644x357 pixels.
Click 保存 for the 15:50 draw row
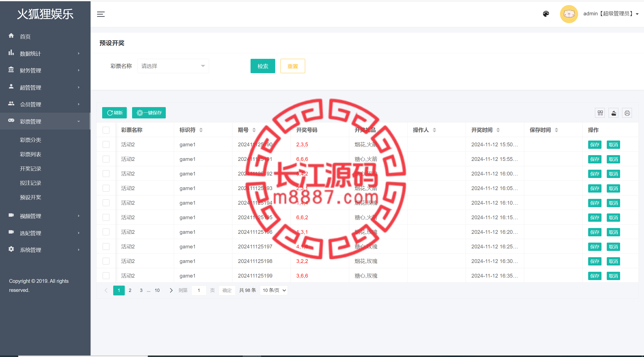point(595,145)
